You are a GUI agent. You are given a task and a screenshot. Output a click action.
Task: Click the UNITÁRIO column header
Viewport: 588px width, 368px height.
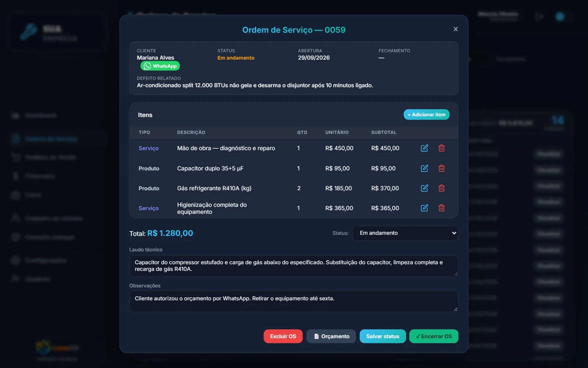[x=337, y=132]
